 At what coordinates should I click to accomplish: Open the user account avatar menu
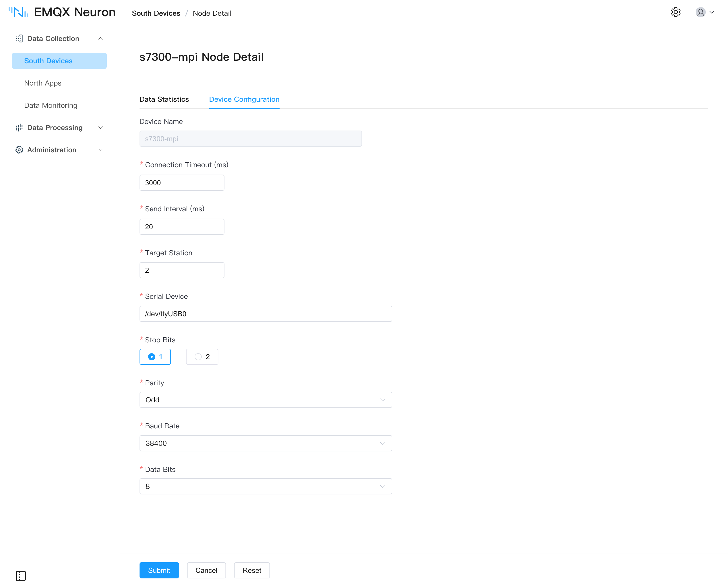tap(705, 12)
